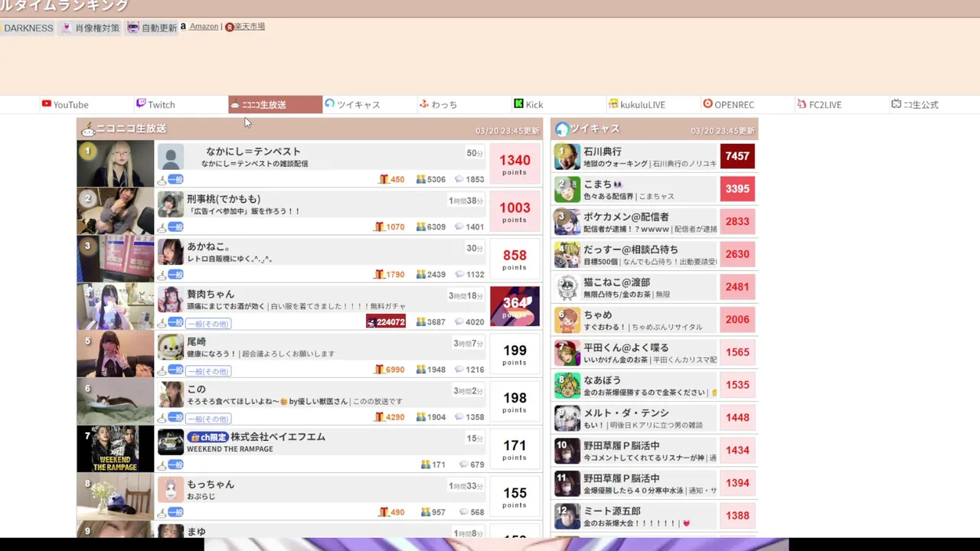980x551 pixels.
Task: Click あかねこ。 avatar icon
Action: coord(171,252)
